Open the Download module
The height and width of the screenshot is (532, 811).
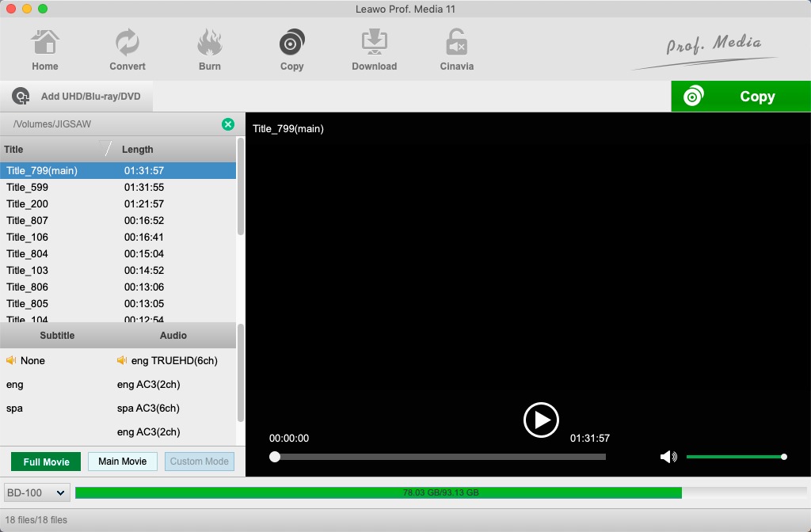click(374, 48)
